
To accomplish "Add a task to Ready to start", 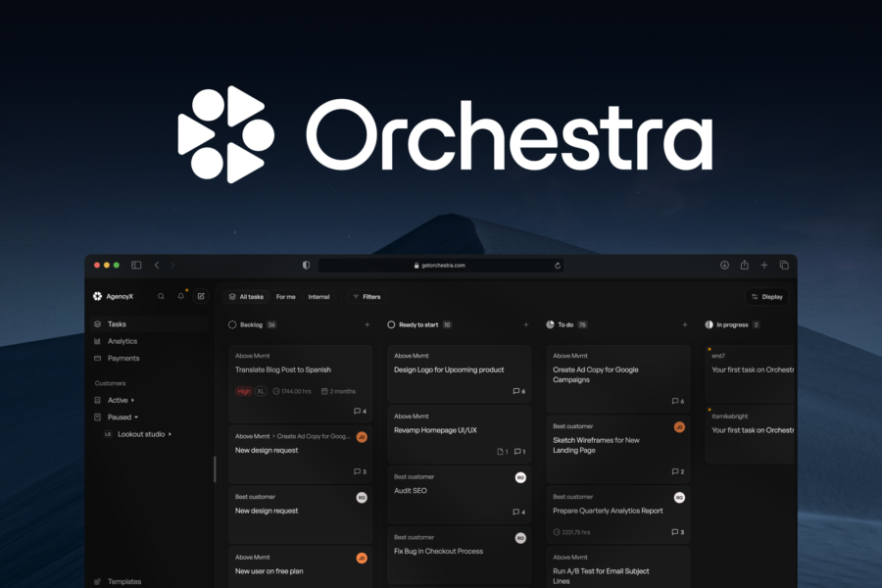I will (526, 324).
